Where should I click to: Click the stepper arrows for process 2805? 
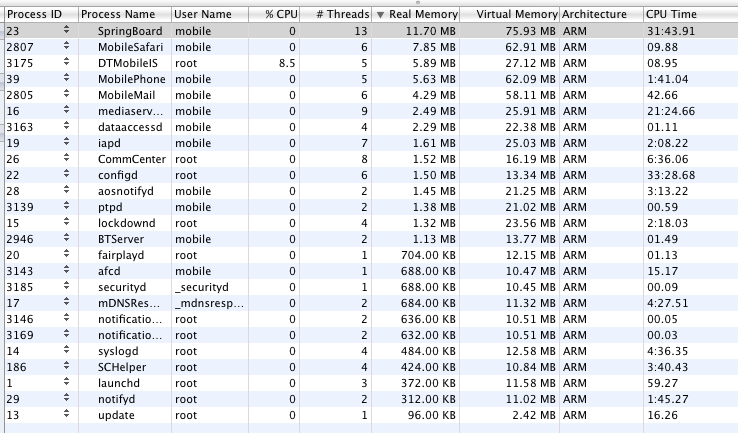click(x=66, y=94)
